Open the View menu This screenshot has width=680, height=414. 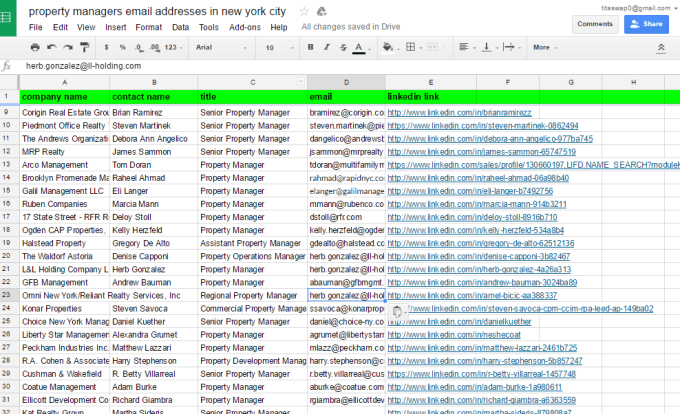pos(86,27)
